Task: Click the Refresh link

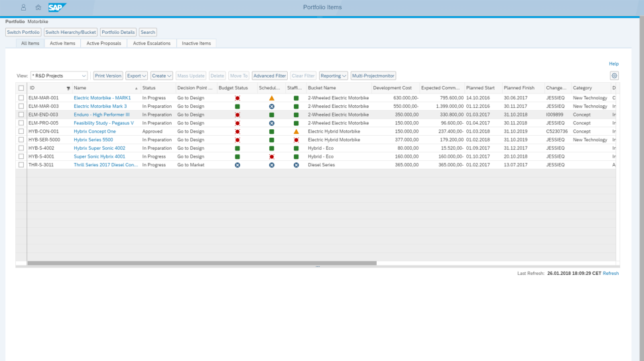Action: (x=610, y=273)
